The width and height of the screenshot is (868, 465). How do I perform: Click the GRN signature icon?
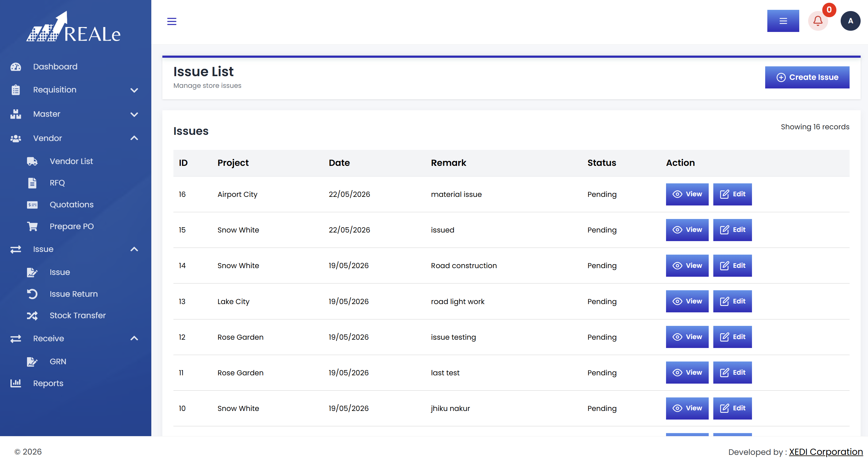click(32, 361)
